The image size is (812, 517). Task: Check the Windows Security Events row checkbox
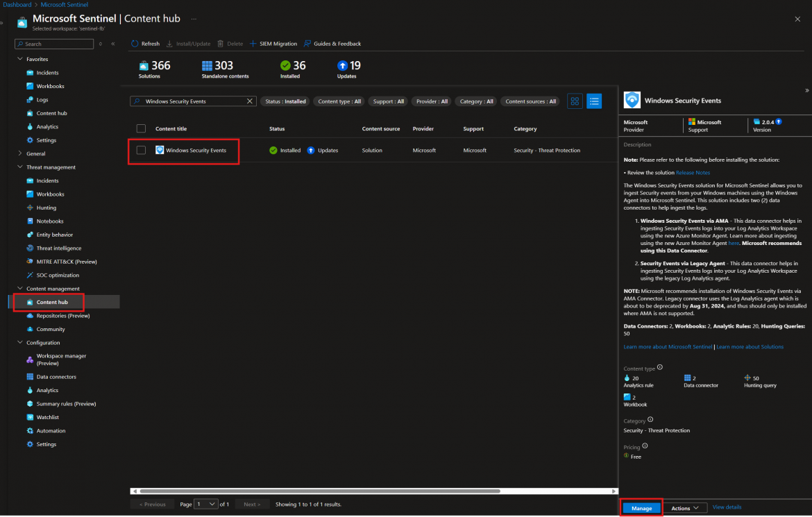pyautogui.click(x=141, y=150)
